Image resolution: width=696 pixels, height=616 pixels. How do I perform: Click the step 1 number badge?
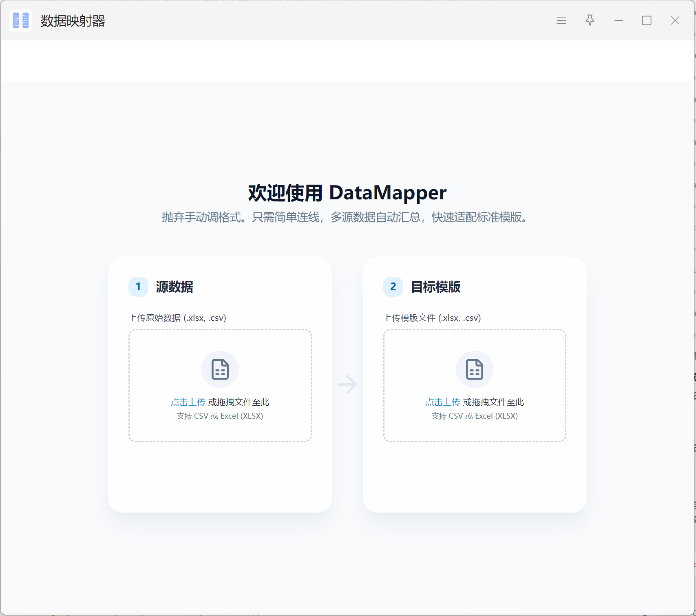point(138,287)
